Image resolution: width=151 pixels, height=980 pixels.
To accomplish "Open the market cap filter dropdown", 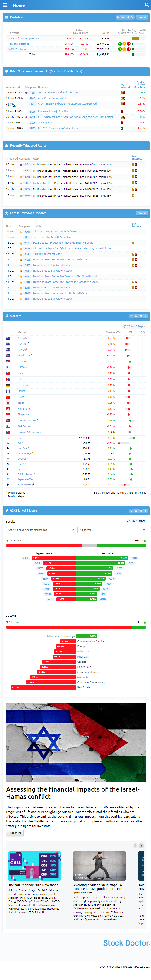I will click(40, 529).
